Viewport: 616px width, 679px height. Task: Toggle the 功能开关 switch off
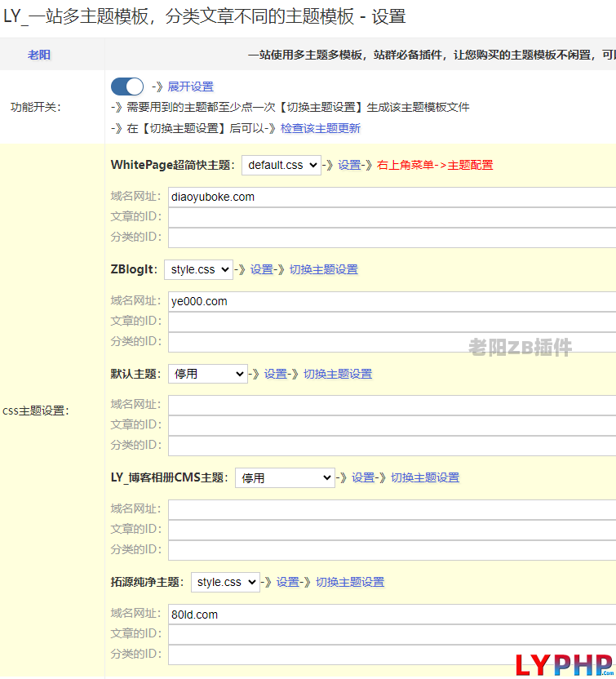point(127,87)
